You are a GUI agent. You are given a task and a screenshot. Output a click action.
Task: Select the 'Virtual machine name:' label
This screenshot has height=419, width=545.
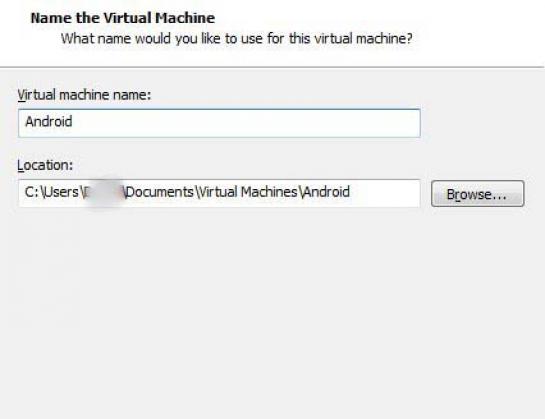coord(84,95)
